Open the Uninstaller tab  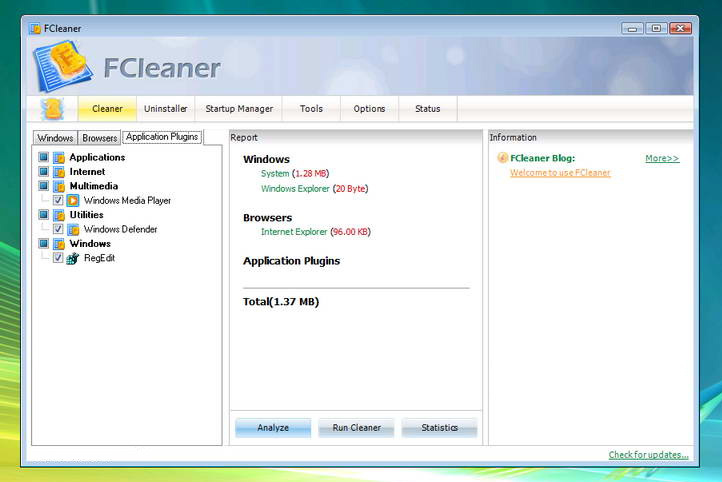click(166, 109)
